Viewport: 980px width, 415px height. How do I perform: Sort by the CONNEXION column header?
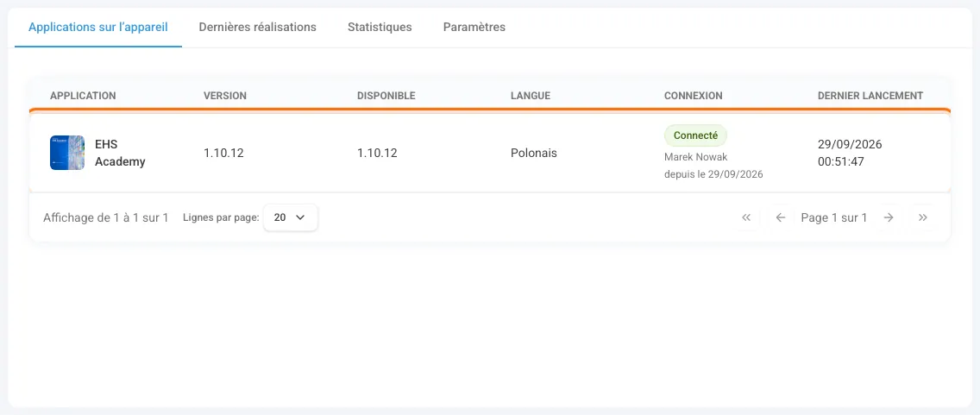click(693, 96)
